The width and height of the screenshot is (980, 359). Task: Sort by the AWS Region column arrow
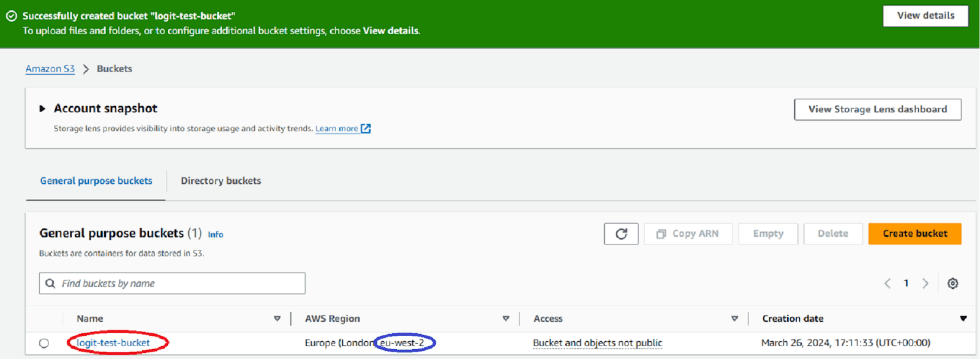[x=506, y=319]
